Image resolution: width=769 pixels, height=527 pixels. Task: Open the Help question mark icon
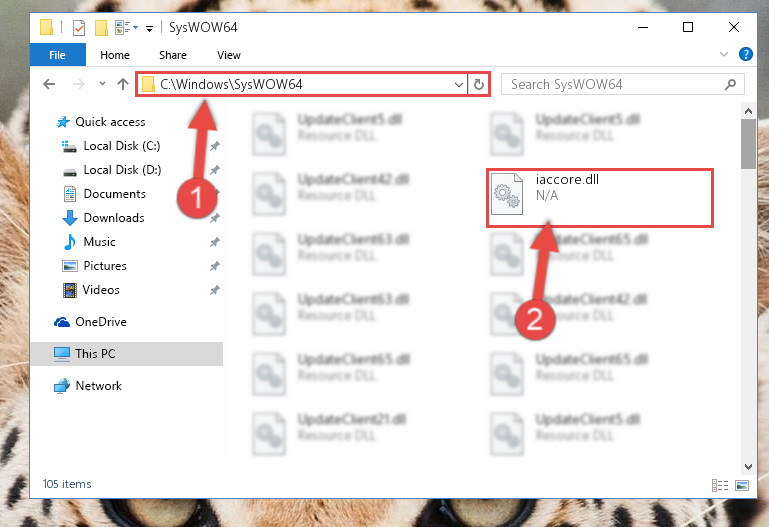tap(745, 54)
